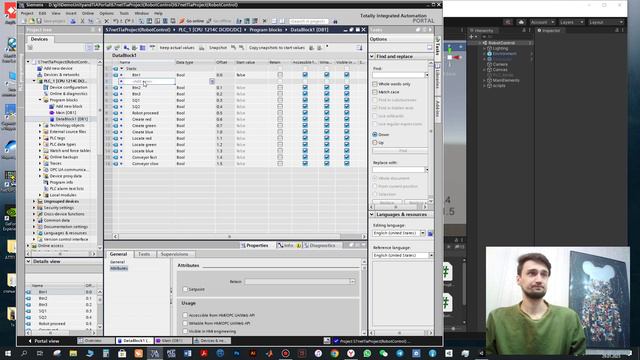This screenshot has height=360, width=640.
Task: Open WhatsApp from the taskbar
Action: (367, 353)
